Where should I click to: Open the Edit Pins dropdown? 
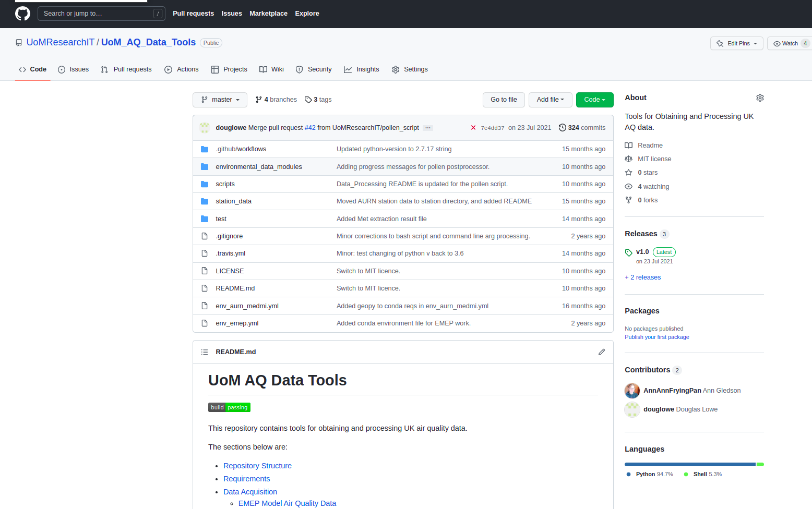click(737, 43)
